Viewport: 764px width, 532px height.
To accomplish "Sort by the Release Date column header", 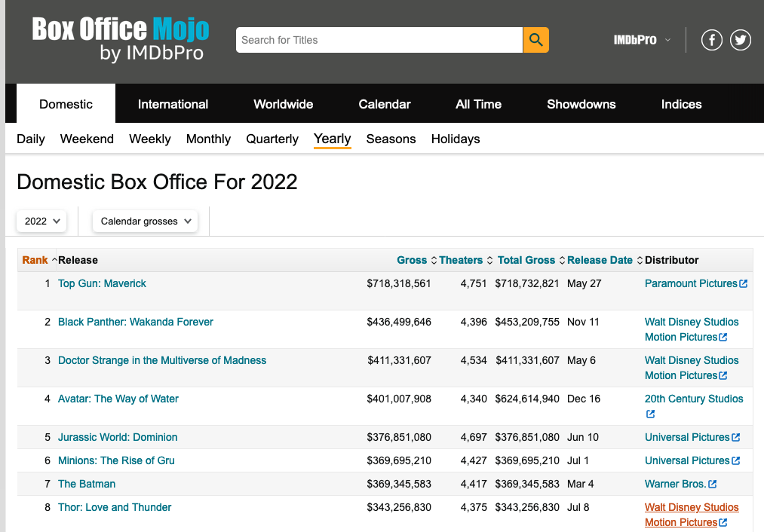I will point(600,260).
